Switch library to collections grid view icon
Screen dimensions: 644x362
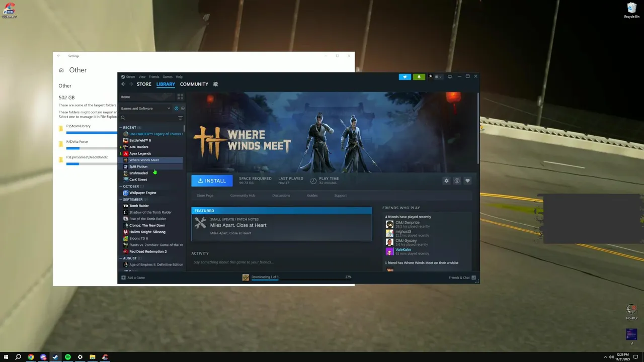[180, 97]
